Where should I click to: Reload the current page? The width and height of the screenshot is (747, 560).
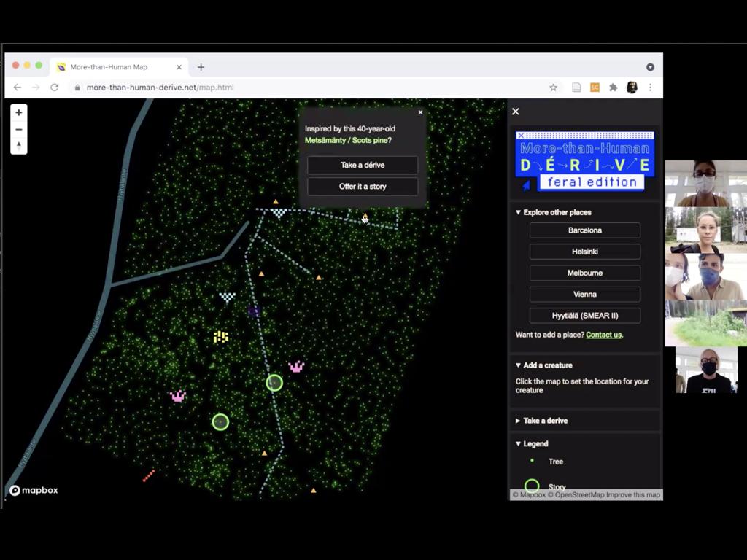click(54, 87)
